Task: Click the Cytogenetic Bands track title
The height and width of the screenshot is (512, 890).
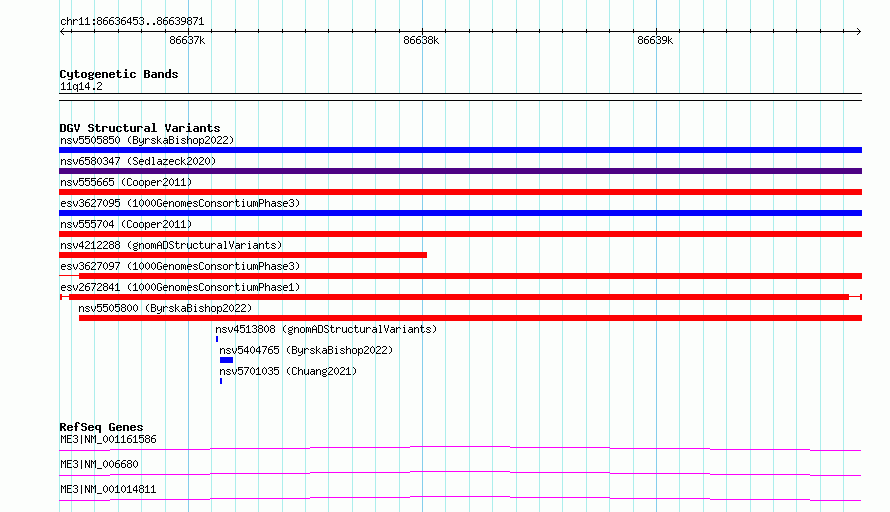Action: (x=119, y=74)
